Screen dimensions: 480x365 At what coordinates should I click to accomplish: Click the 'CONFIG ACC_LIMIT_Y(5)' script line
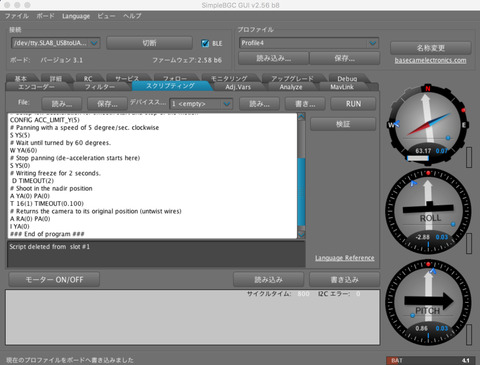coord(45,120)
